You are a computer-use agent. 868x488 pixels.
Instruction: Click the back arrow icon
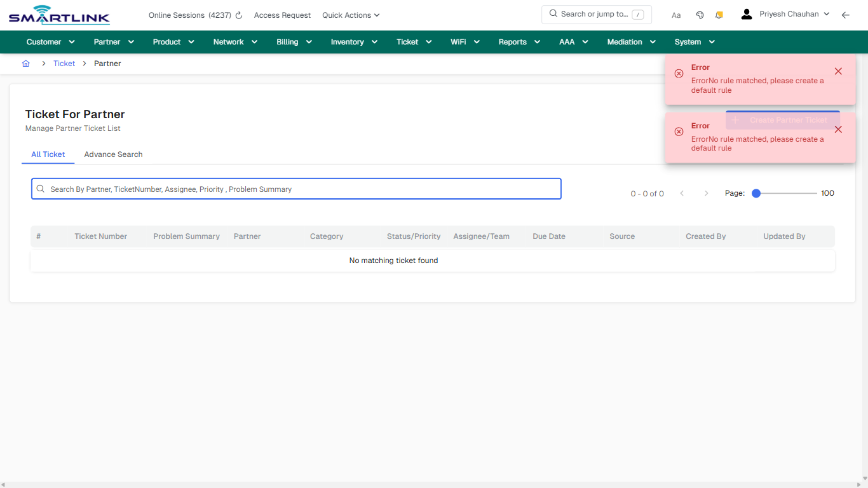[x=845, y=15]
